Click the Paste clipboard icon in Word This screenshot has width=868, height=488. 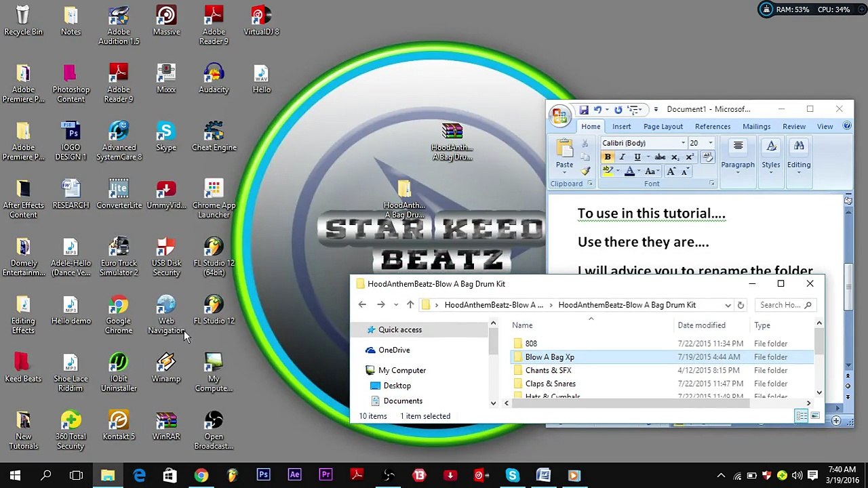click(x=564, y=148)
